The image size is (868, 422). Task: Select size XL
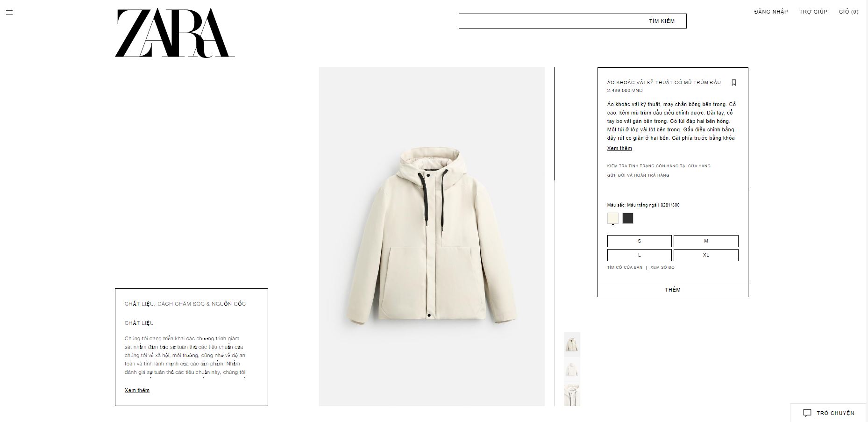click(706, 255)
